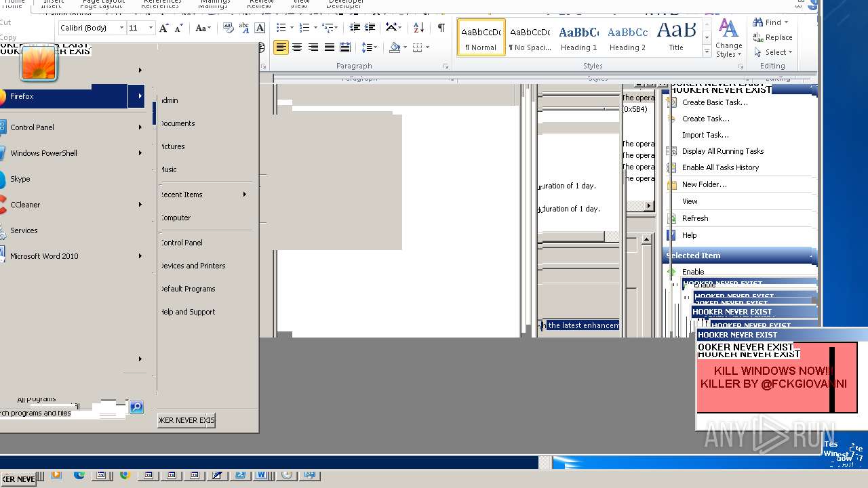Screen dimensions: 868x488
Task: Click the Sort A-Z icon
Action: tap(418, 28)
